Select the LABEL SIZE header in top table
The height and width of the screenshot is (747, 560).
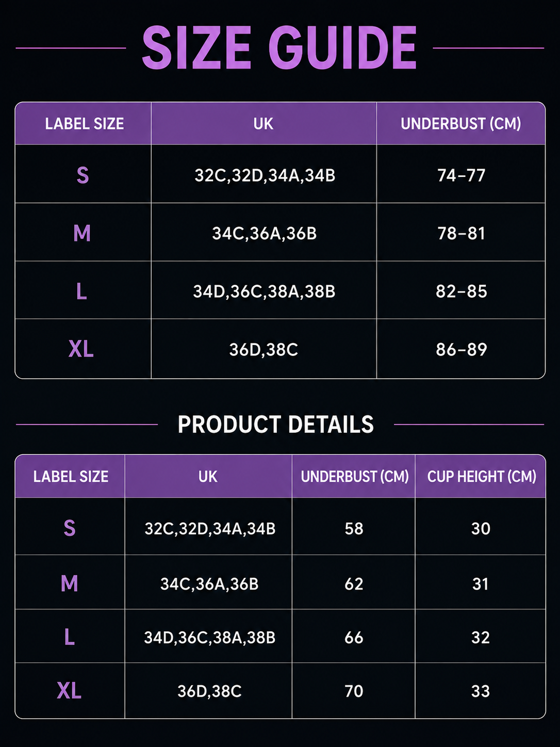(85, 124)
